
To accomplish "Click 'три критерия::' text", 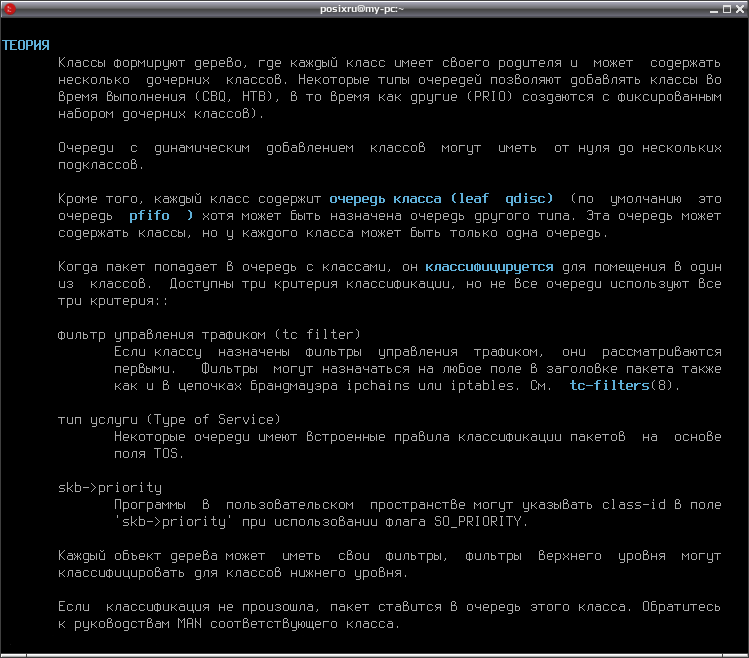I will (113, 301).
